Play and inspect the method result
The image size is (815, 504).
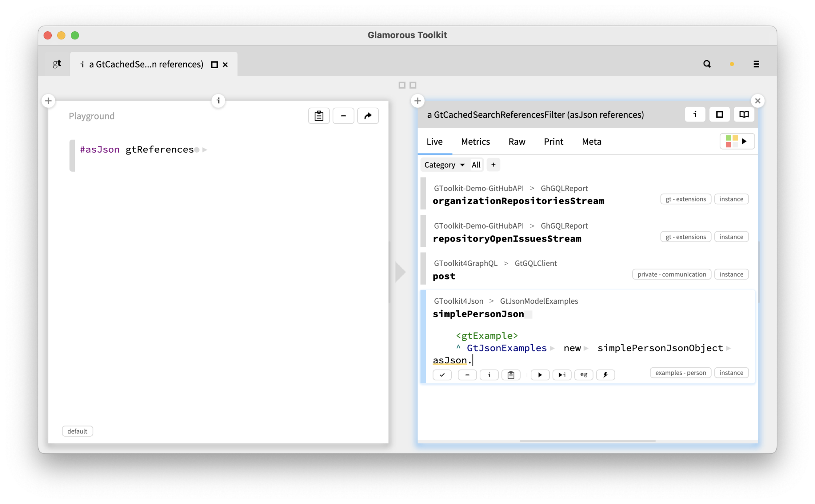click(x=562, y=375)
